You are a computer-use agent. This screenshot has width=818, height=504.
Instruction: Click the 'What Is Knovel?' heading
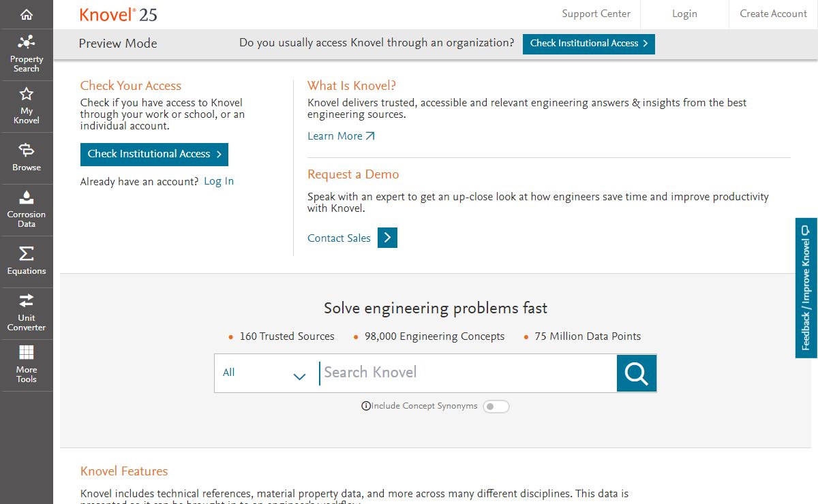click(352, 86)
